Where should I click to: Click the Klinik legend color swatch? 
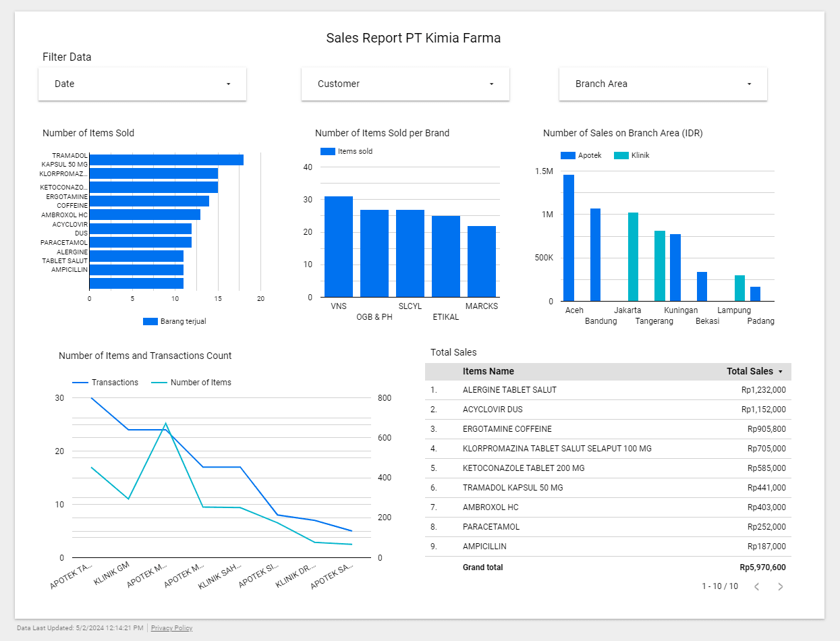pos(621,155)
